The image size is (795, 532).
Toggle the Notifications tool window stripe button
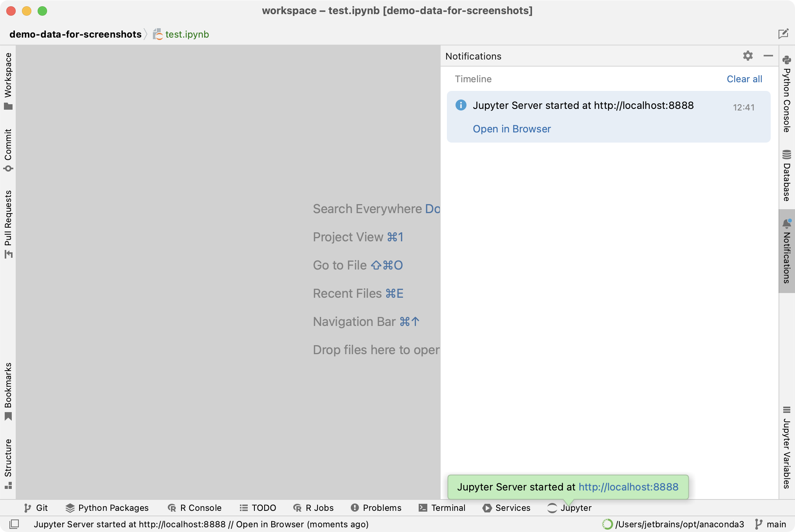pyautogui.click(x=786, y=251)
